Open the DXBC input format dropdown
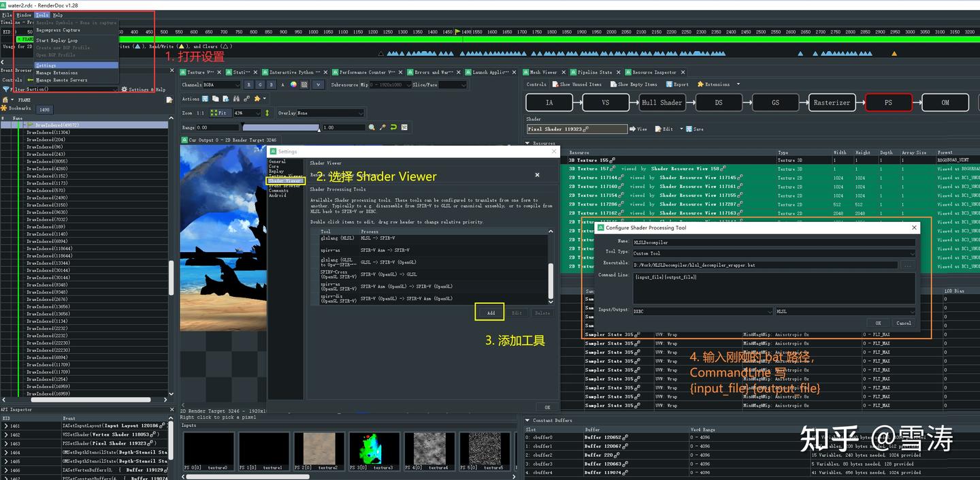The height and width of the screenshot is (480, 980). [x=702, y=311]
